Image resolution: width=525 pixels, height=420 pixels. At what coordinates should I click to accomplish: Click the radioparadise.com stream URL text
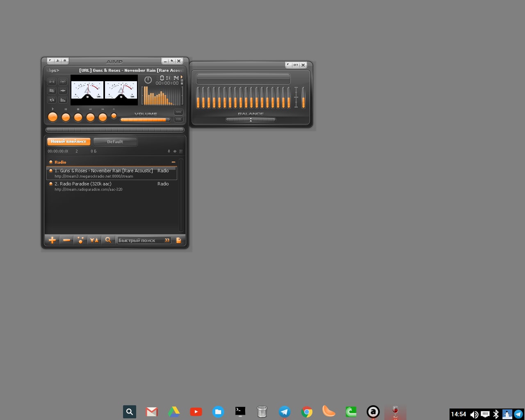coord(89,189)
